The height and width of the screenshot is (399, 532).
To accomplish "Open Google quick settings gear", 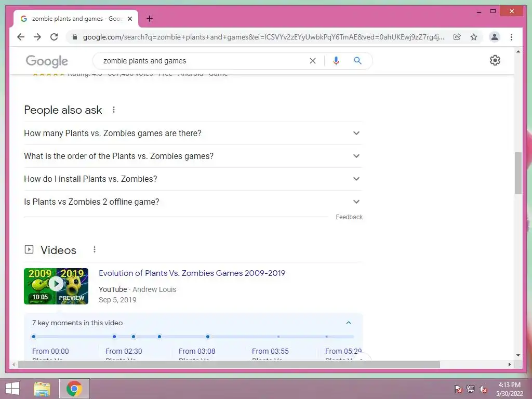I will 495,60.
